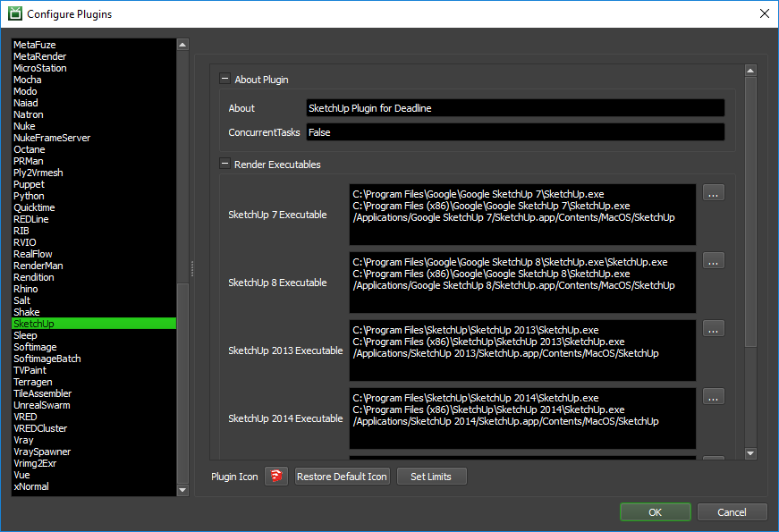779x532 pixels.
Task: Select RealFlow plugin
Action: click(94, 254)
